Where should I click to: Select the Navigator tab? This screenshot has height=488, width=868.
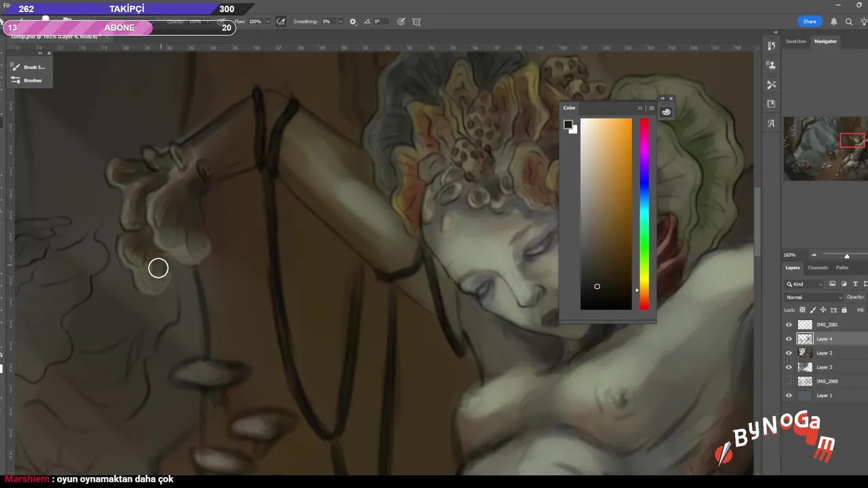pos(825,41)
